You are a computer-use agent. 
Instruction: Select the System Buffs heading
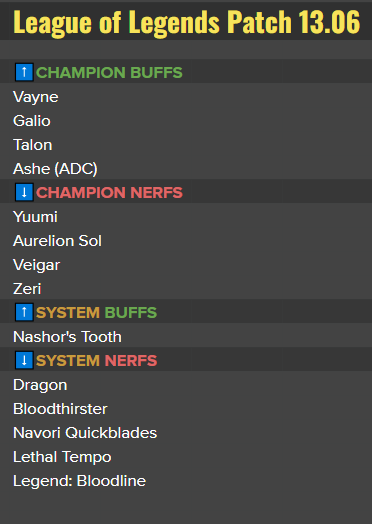96,313
